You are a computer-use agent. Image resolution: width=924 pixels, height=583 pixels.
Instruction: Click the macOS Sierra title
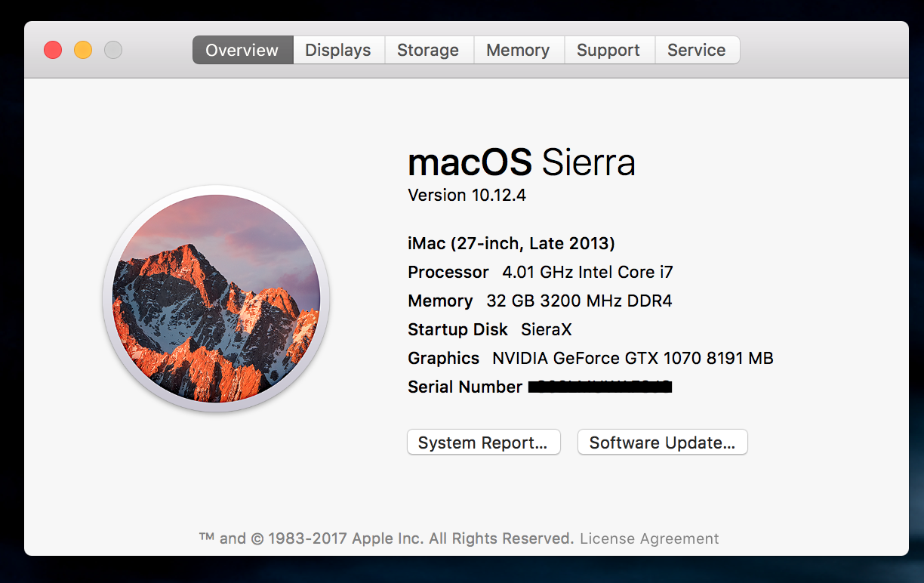[522, 162]
